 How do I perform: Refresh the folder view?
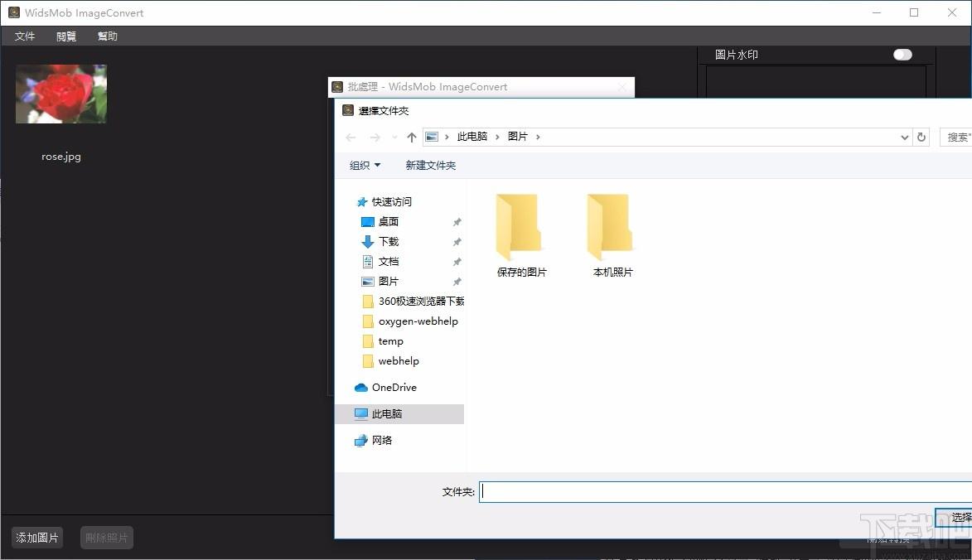pyautogui.click(x=921, y=137)
